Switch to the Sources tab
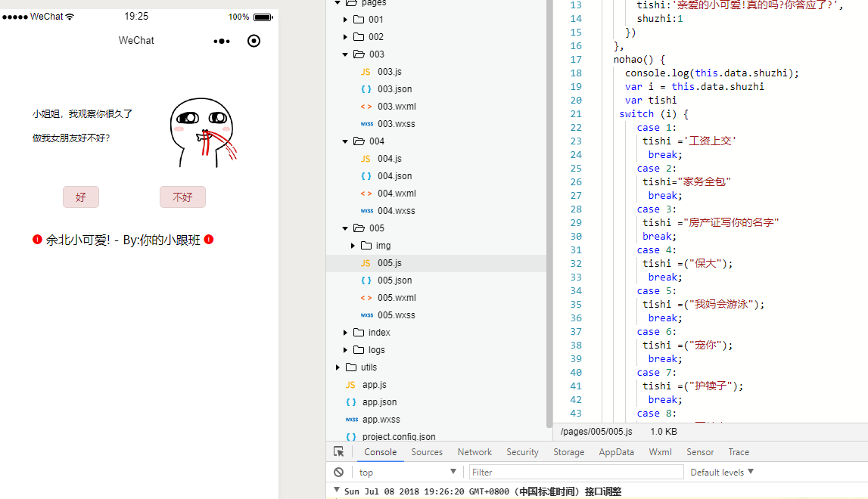The height and width of the screenshot is (499, 868). click(427, 452)
